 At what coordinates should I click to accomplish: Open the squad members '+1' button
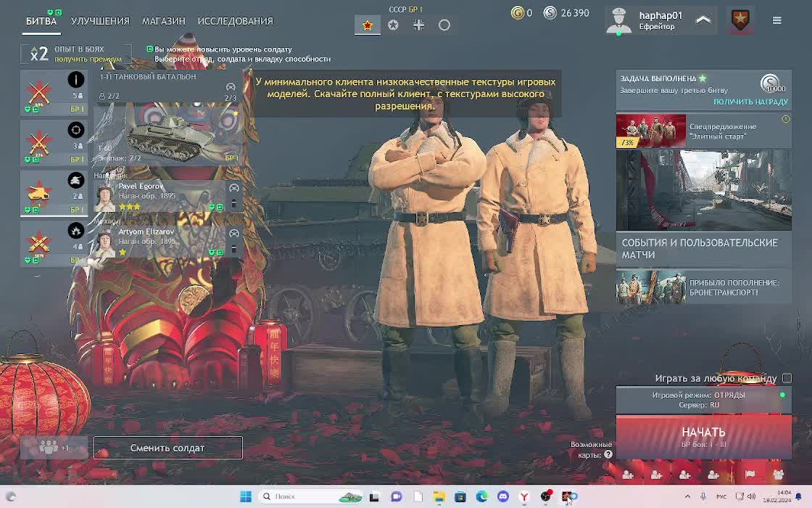coord(54,448)
